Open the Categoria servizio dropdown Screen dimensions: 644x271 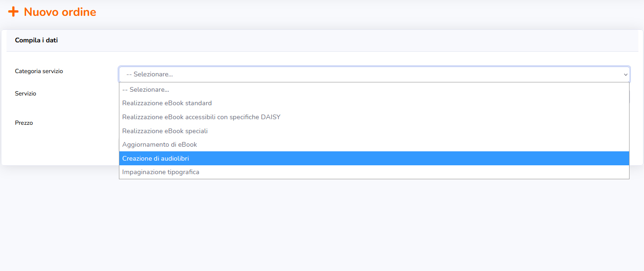click(374, 74)
